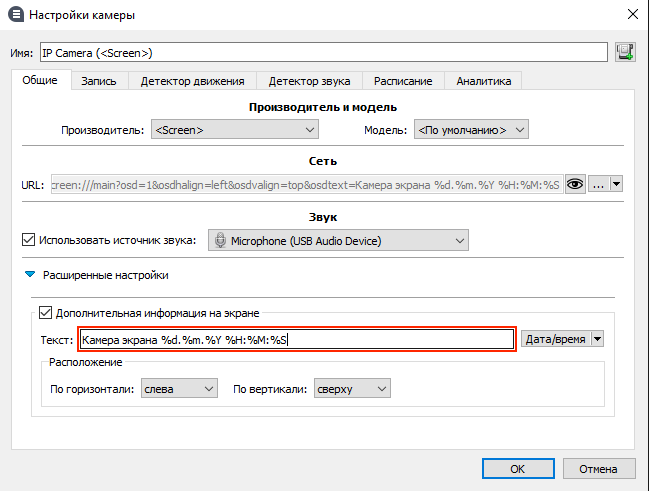Collapse 'Расширенные настройки' section
The height and width of the screenshot is (491, 649).
tap(31, 275)
